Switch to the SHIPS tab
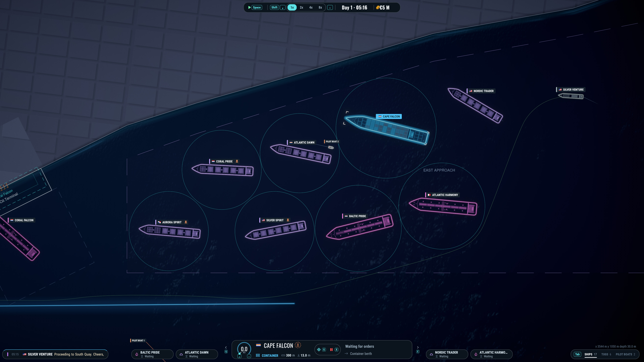644x362 pixels. point(590,354)
